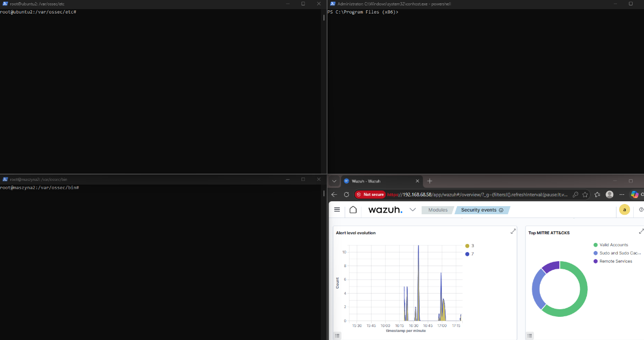Open browser settings and more menu

[622, 194]
